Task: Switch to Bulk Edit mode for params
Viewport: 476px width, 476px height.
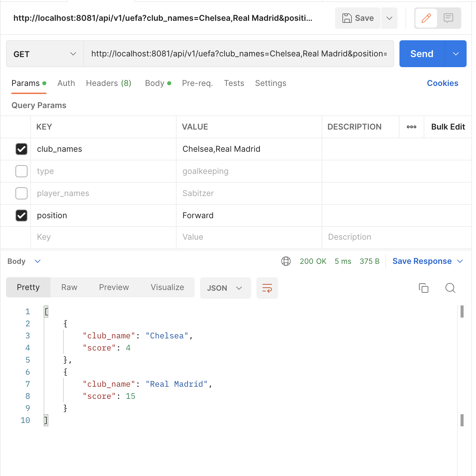Action: click(448, 127)
